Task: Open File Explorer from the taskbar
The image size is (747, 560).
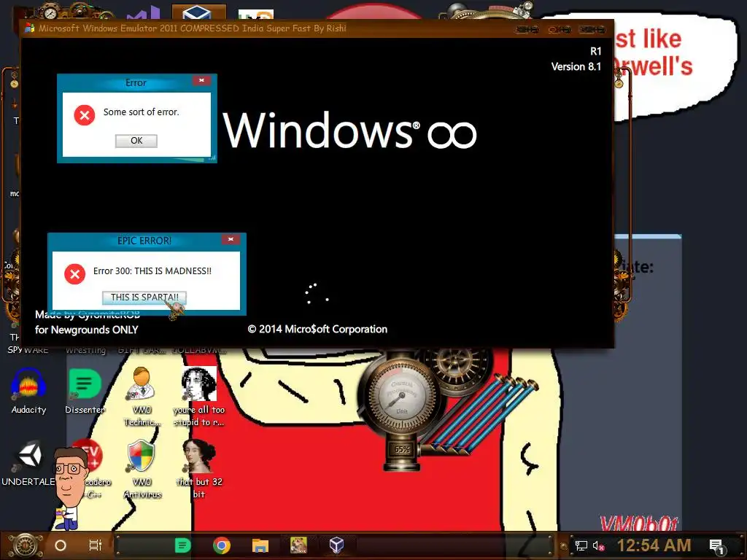Action: click(260, 545)
